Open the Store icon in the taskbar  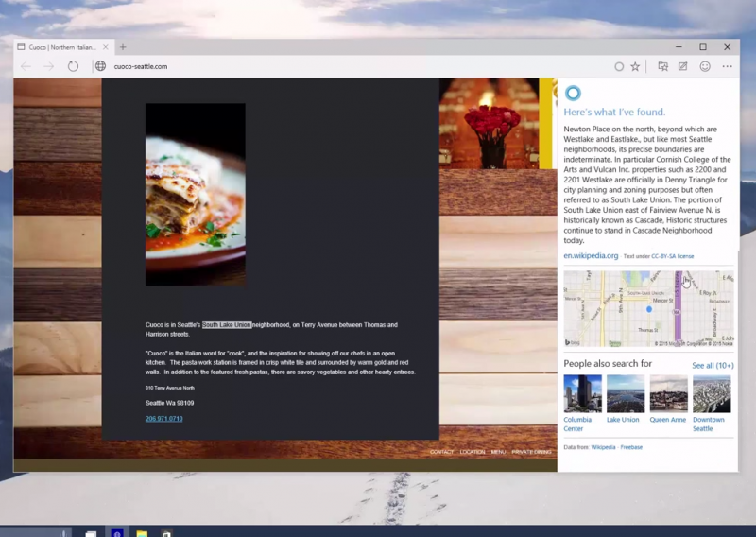[x=166, y=533]
